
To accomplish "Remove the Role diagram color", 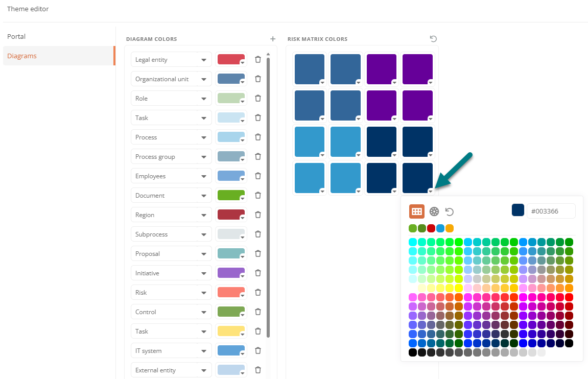I will coord(257,98).
